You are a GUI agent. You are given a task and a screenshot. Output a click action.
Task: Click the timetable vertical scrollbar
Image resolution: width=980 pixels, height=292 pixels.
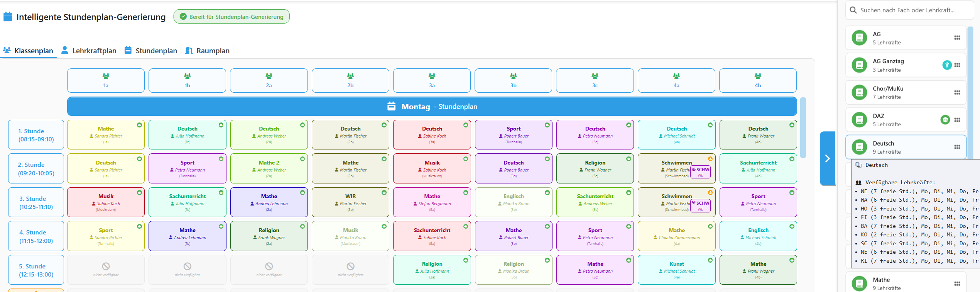coord(803,127)
